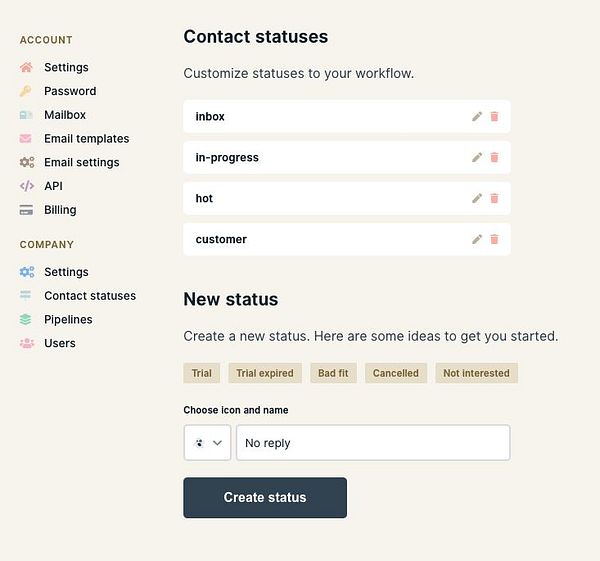Delete the inbox status via trash icon
Viewport: 600px width, 561px height.
494,117
